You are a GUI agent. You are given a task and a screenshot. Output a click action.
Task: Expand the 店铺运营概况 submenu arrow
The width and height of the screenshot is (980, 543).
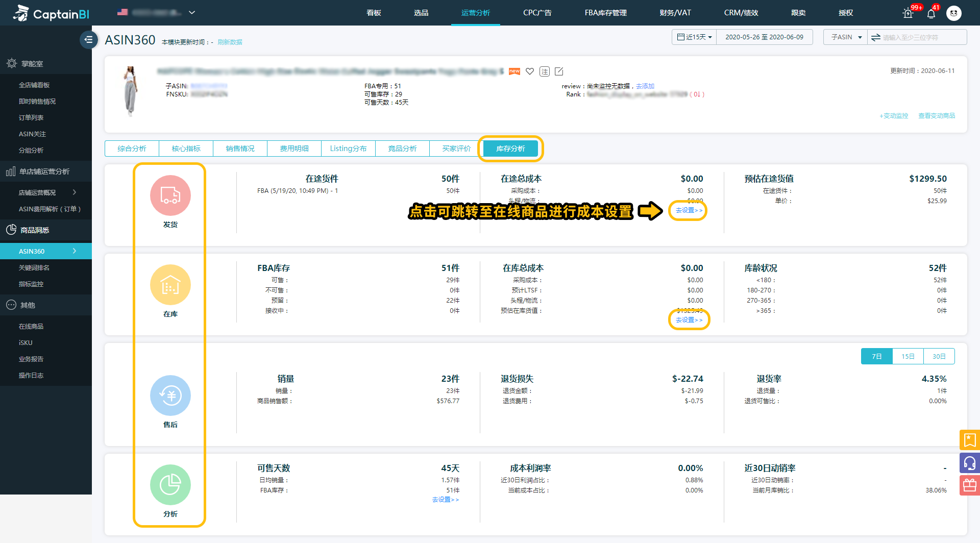[x=75, y=192]
